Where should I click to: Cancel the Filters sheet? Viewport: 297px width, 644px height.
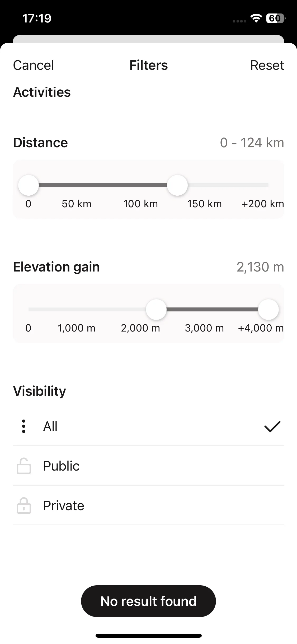pyautogui.click(x=34, y=65)
